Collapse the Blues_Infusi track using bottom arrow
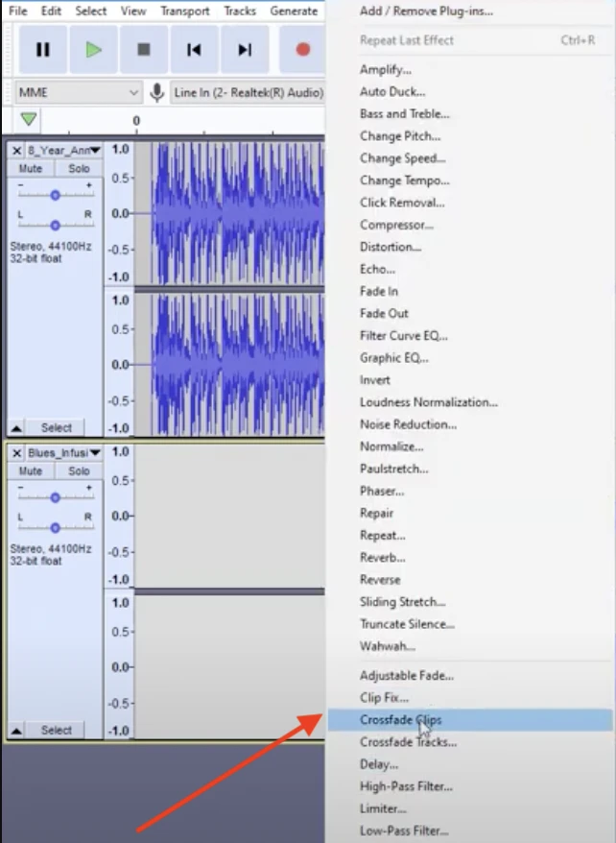Screen dimensions: 616x843 (16, 730)
